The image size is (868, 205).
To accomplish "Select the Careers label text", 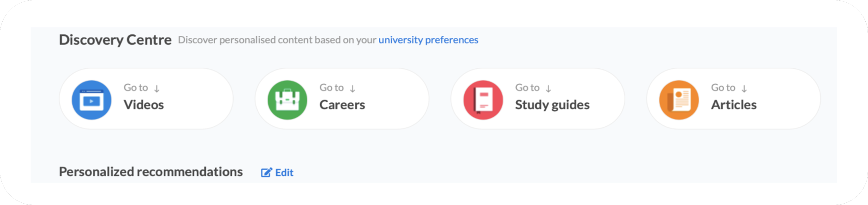I will (x=342, y=105).
